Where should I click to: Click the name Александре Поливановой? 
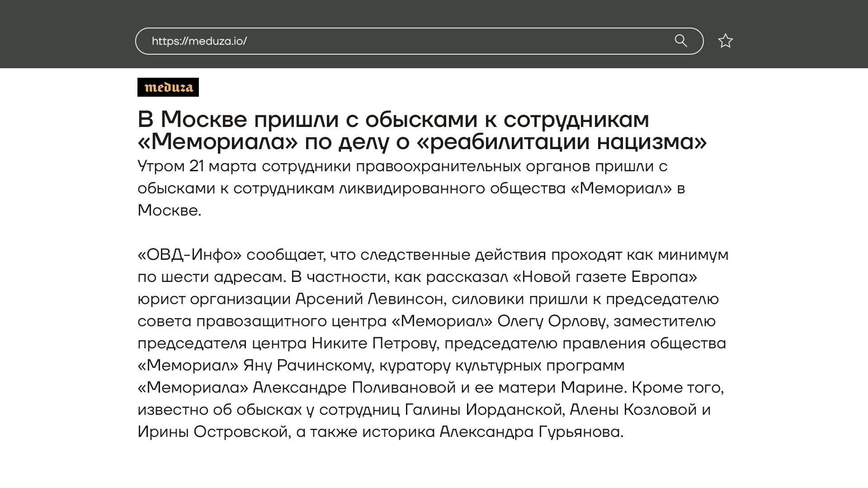[x=354, y=388]
